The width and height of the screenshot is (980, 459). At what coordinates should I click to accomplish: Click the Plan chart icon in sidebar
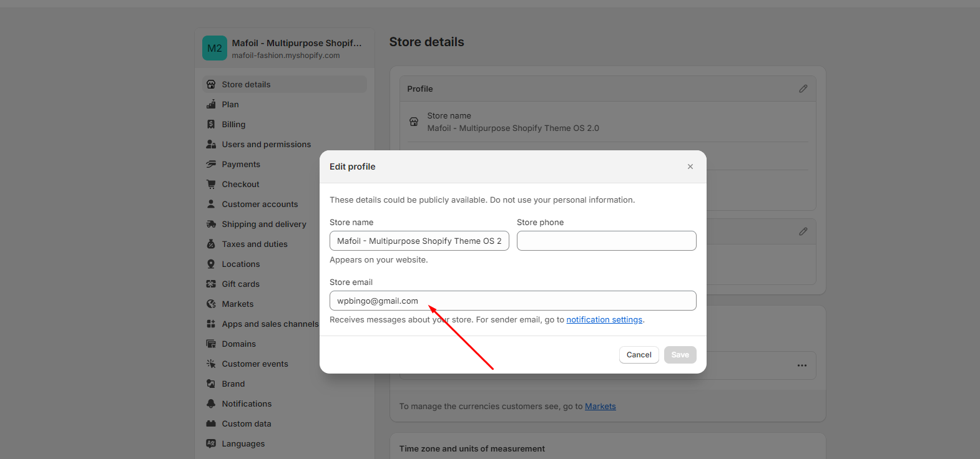pos(211,104)
